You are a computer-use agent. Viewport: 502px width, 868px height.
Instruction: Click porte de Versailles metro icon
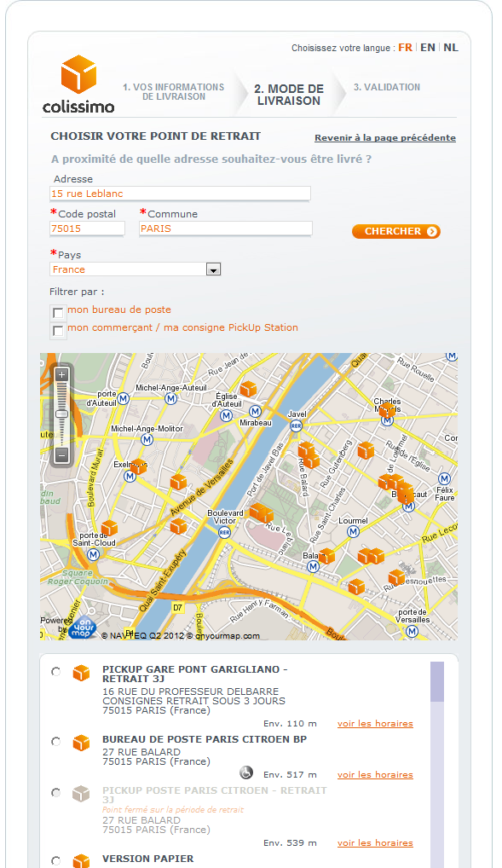click(x=412, y=631)
